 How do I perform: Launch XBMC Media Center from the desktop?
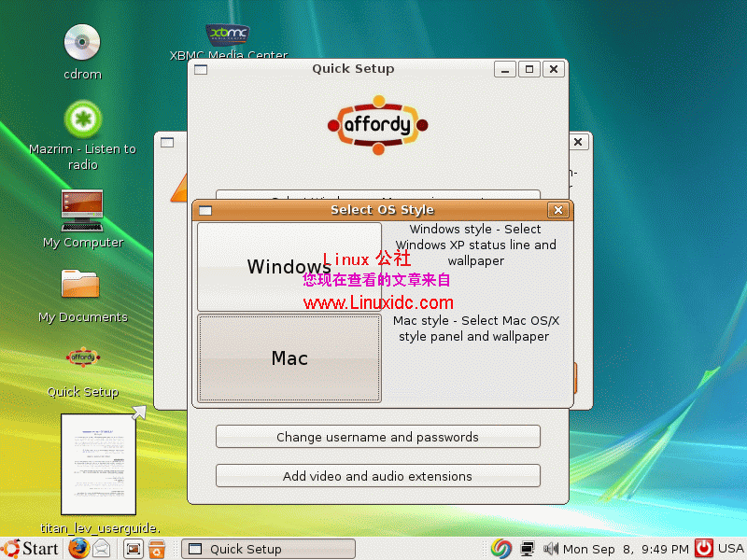(x=227, y=35)
